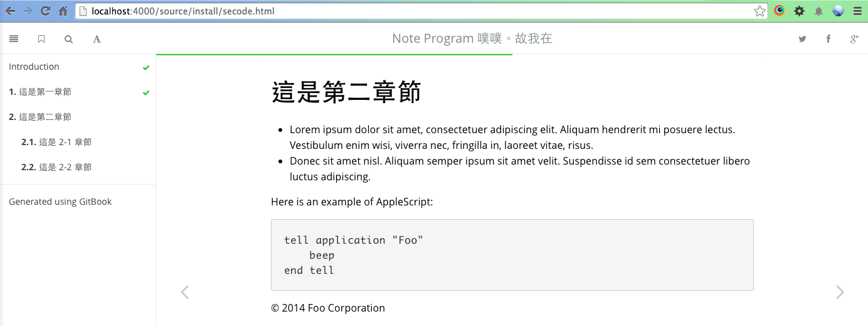Open section 2.1. 這是 2-1 章節
The image size is (868, 326).
click(x=56, y=142)
